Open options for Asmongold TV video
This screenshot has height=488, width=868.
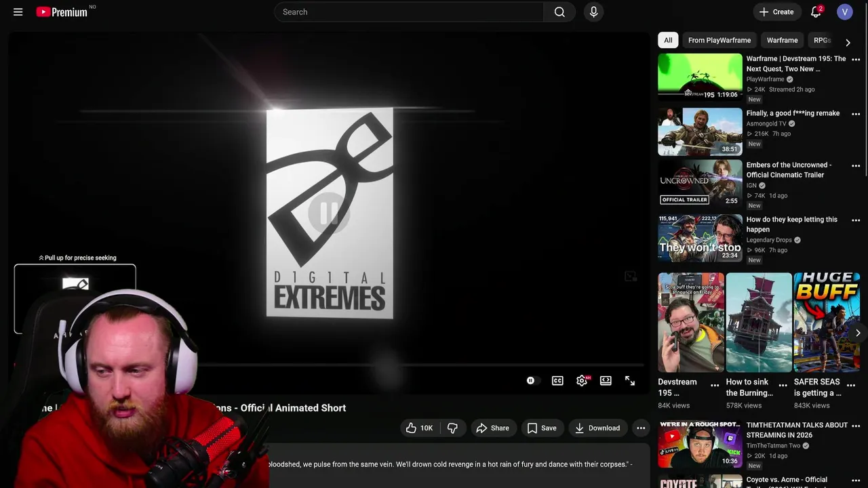click(x=856, y=114)
